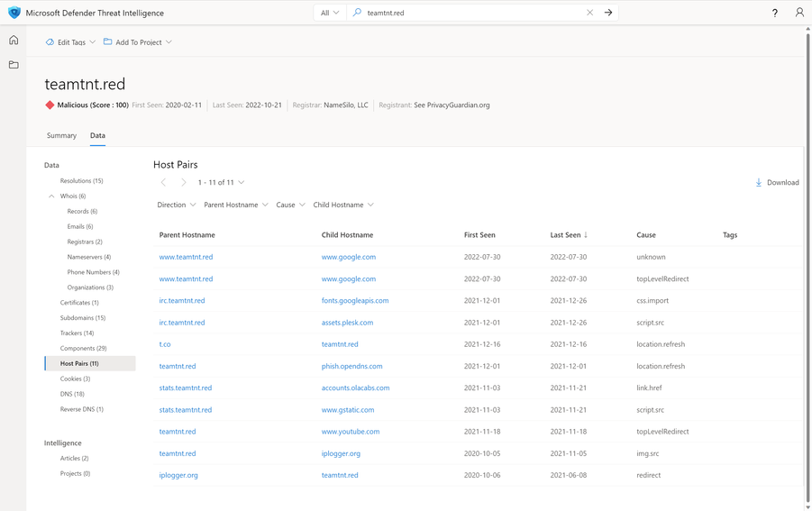Open Whois Registrars (2)
Image resolution: width=812 pixels, height=511 pixels.
85,242
